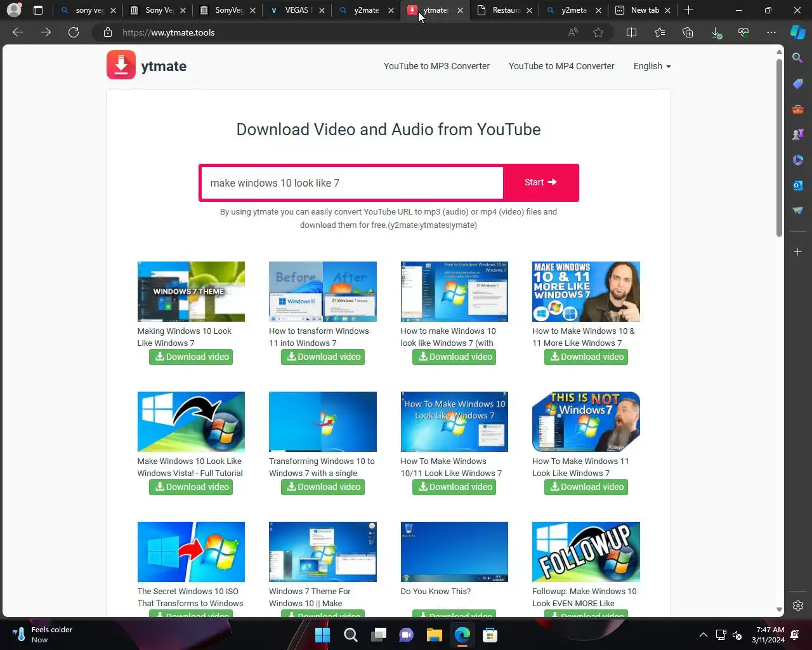Switch to the 'sony veg' search tab
This screenshot has width=812, height=650.
pyautogui.click(x=88, y=10)
